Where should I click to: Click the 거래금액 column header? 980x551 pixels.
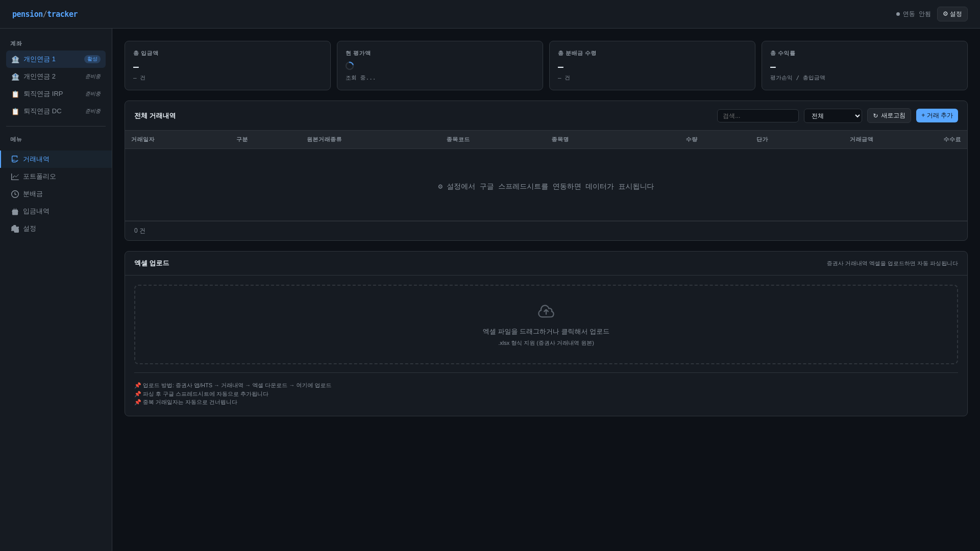tap(861, 139)
